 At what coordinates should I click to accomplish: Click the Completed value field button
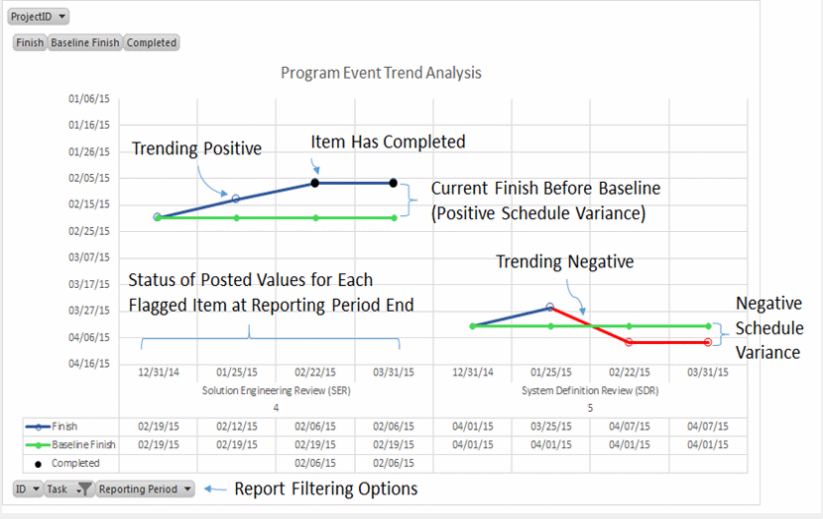152,43
